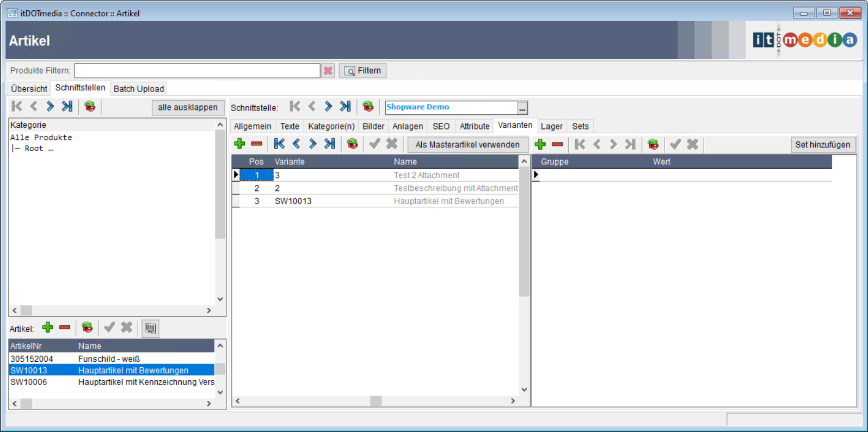868x432 pixels.
Task: Remove selected variant with minus icon
Action: coord(256,144)
